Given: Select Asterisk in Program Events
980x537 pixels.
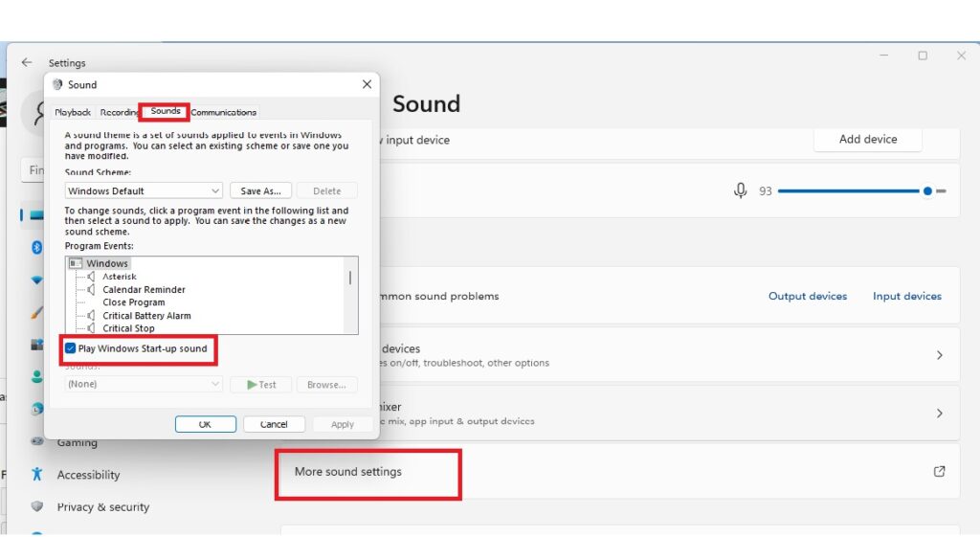Looking at the screenshot, I should [x=120, y=277].
